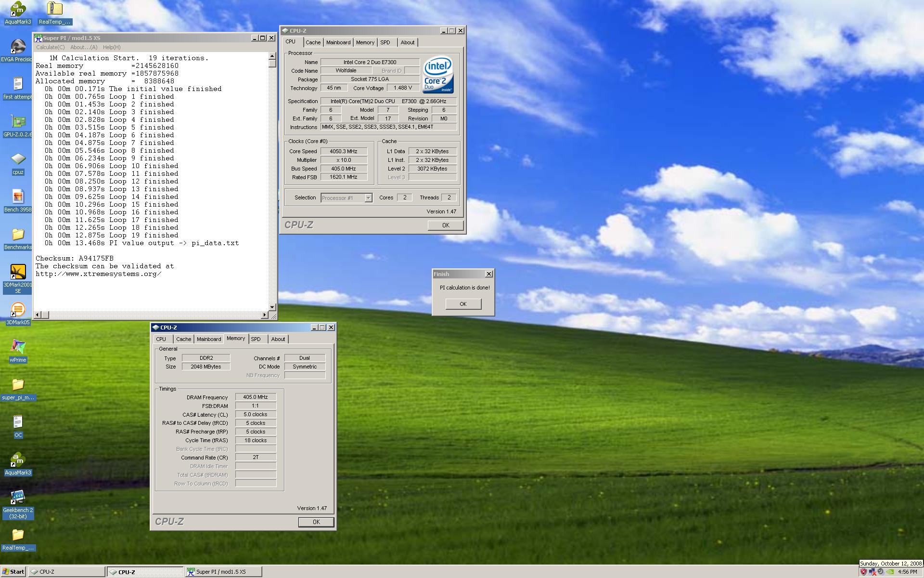Open the About...(A) menu in Super PI

click(84, 47)
